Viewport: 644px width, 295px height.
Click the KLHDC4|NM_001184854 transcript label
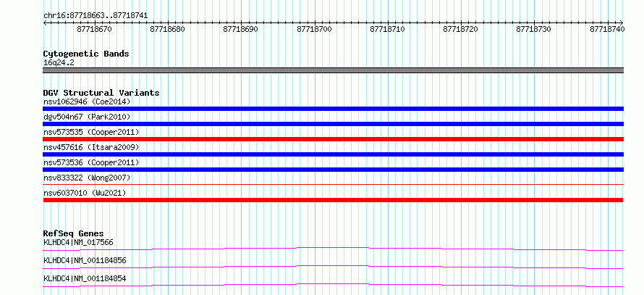point(85,278)
